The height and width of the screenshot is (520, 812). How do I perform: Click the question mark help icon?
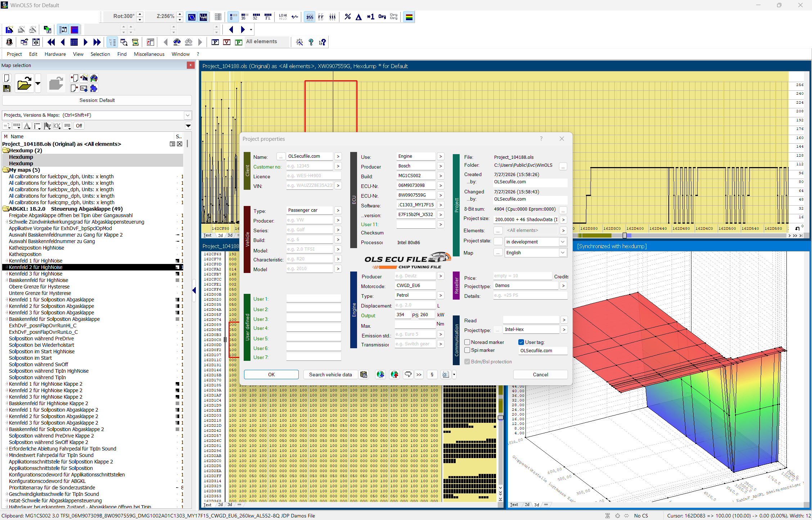click(311, 42)
